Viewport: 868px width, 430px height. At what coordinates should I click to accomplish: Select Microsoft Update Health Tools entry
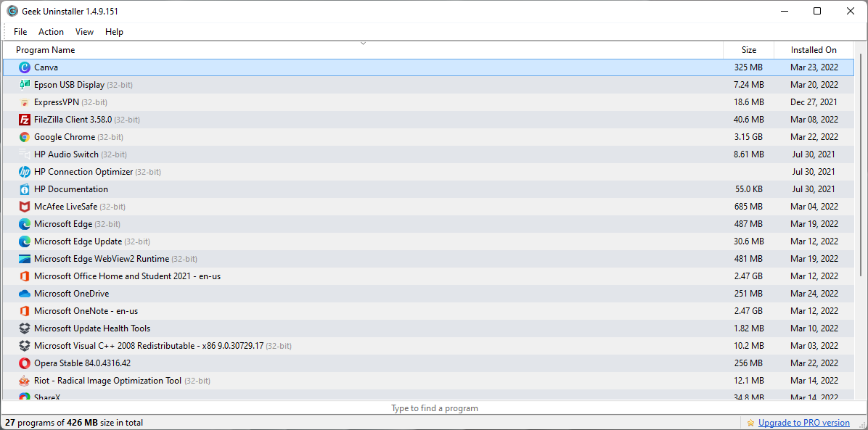[428, 328]
